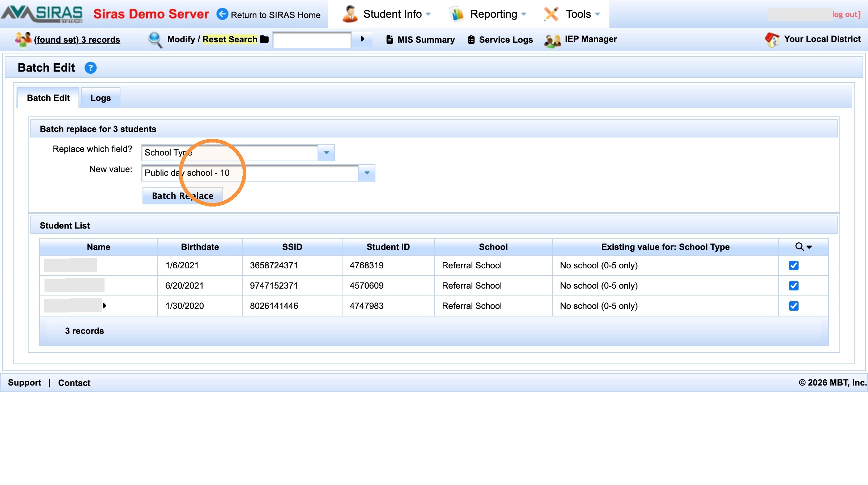The height and width of the screenshot is (485, 868).
Task: Click the SSID 8026141446 cell
Action: click(292, 306)
